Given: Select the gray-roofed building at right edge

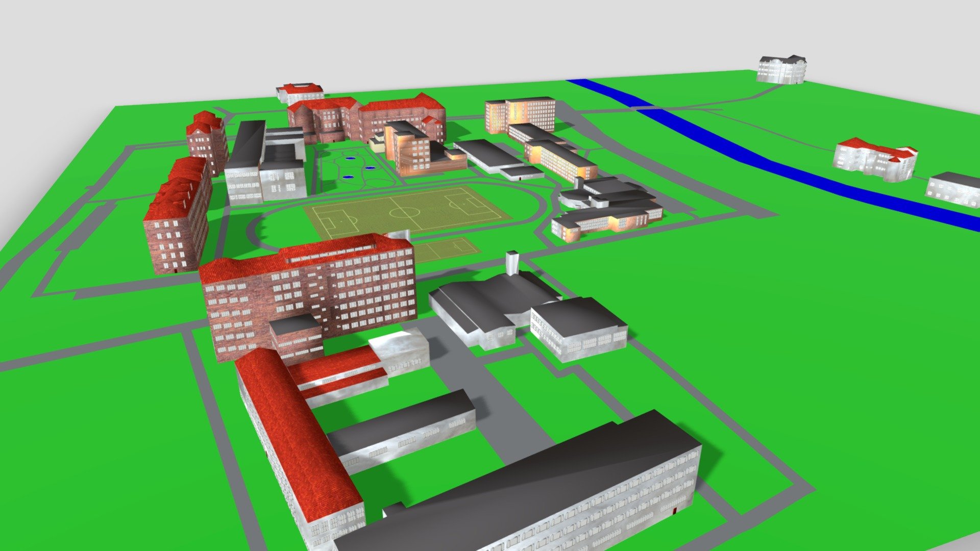Looking at the screenshot, I should click(953, 189).
